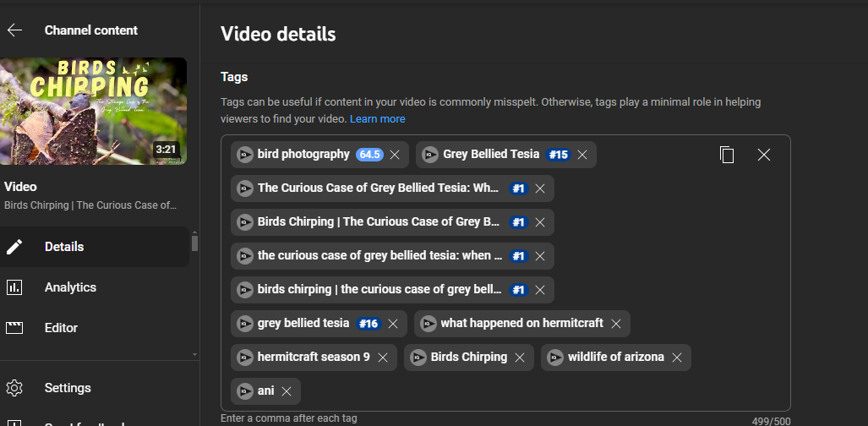Delete the 'wildlife of arizona' tag
Viewport: 868px width, 426px height.
click(677, 358)
